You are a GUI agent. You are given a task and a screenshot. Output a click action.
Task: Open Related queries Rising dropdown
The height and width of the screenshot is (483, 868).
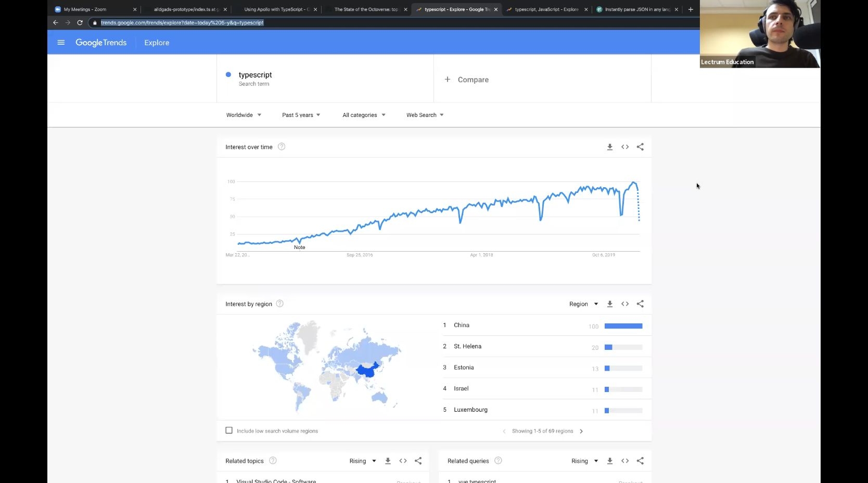585,461
